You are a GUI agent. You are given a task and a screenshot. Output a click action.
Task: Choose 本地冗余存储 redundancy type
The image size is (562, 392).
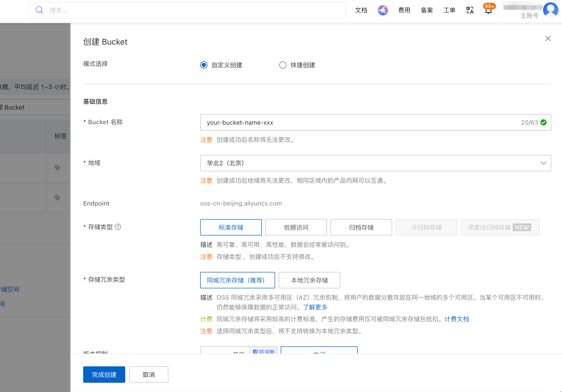309,280
